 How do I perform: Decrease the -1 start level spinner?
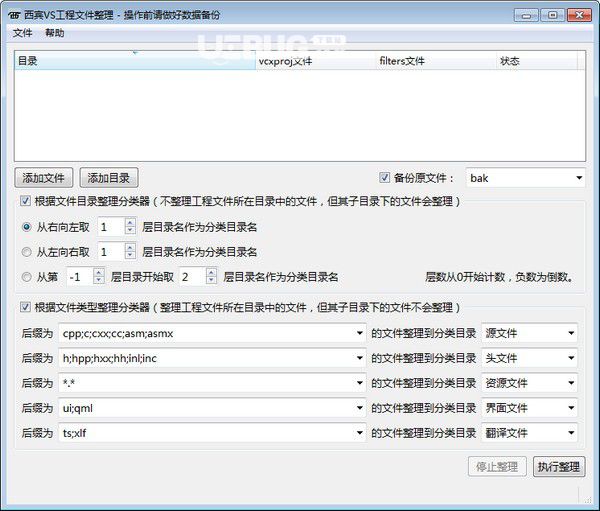(99, 281)
